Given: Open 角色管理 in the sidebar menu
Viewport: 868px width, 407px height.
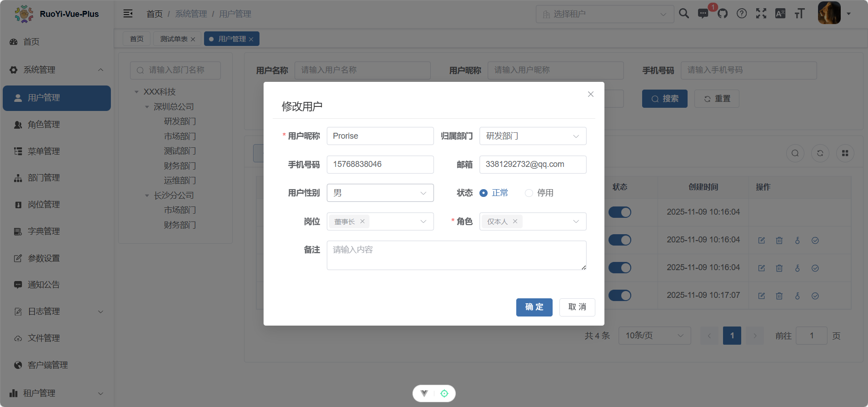Looking at the screenshot, I should point(44,125).
